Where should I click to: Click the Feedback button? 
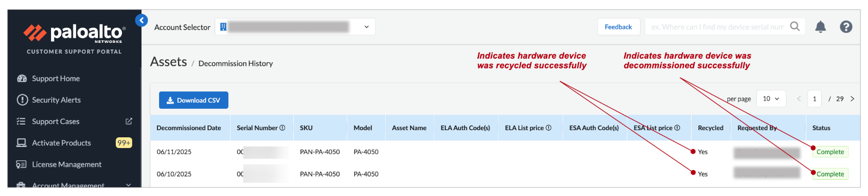coord(618,27)
